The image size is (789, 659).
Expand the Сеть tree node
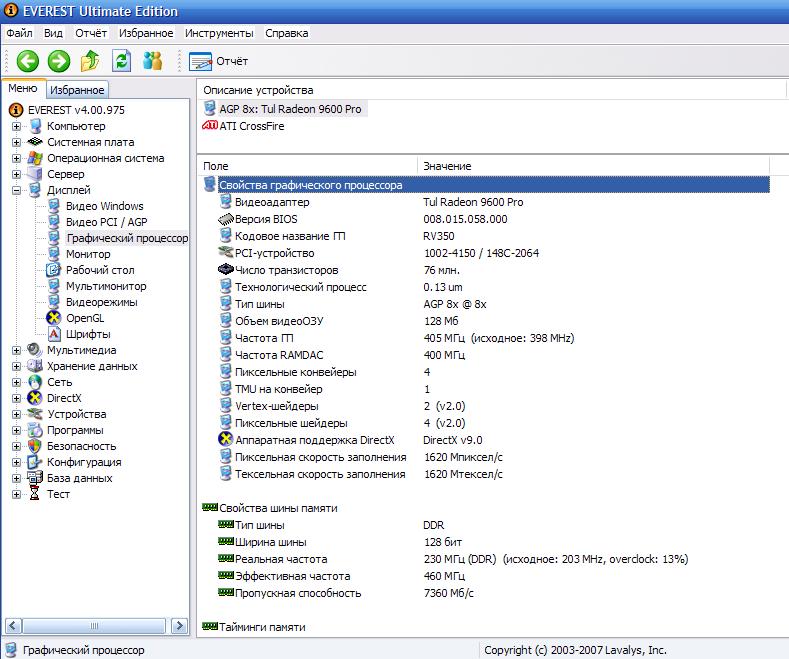pyautogui.click(x=16, y=382)
